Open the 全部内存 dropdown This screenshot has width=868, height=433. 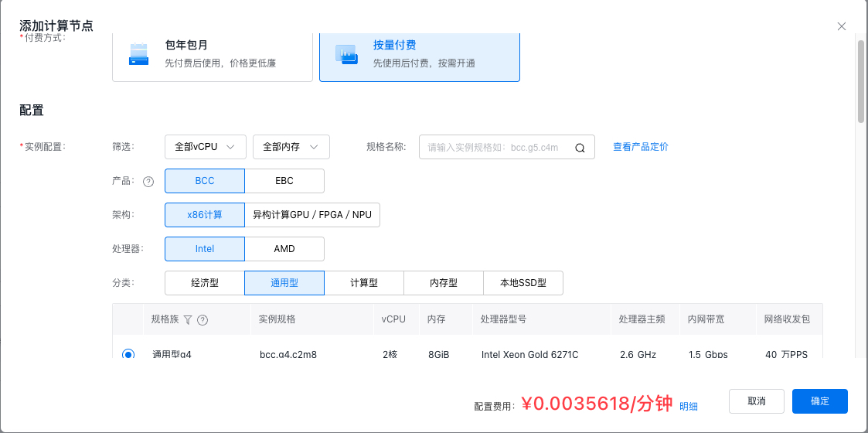pos(291,147)
